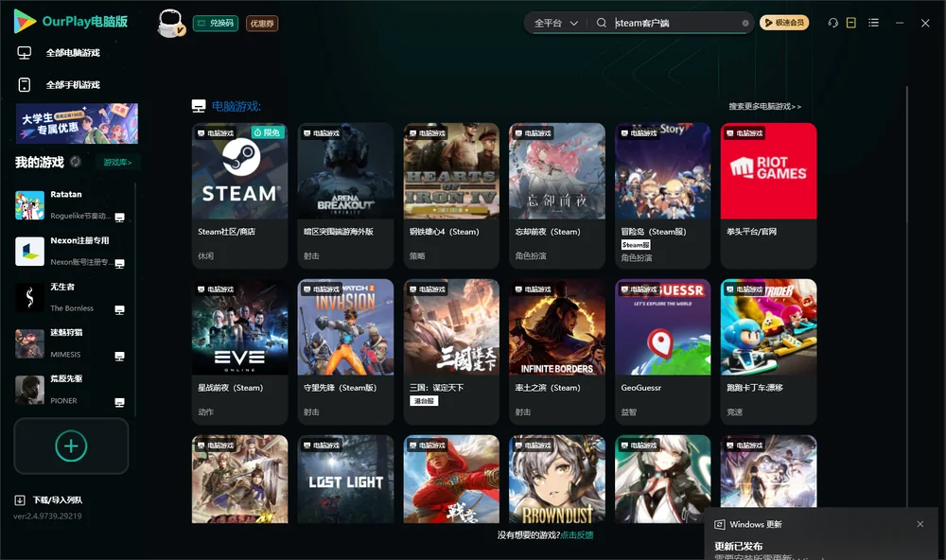Open Steam社区/商店 game card
Screen dimensions: 946x560
pos(239,196)
